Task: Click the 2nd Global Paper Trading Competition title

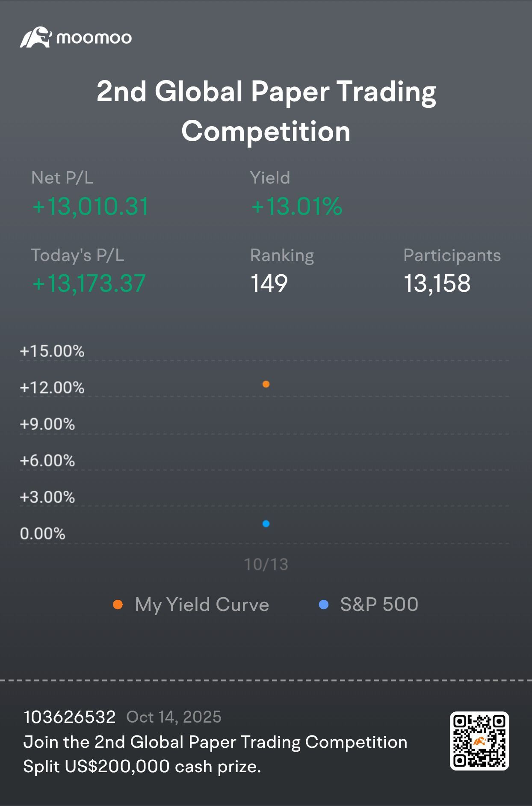Action: coord(266,111)
